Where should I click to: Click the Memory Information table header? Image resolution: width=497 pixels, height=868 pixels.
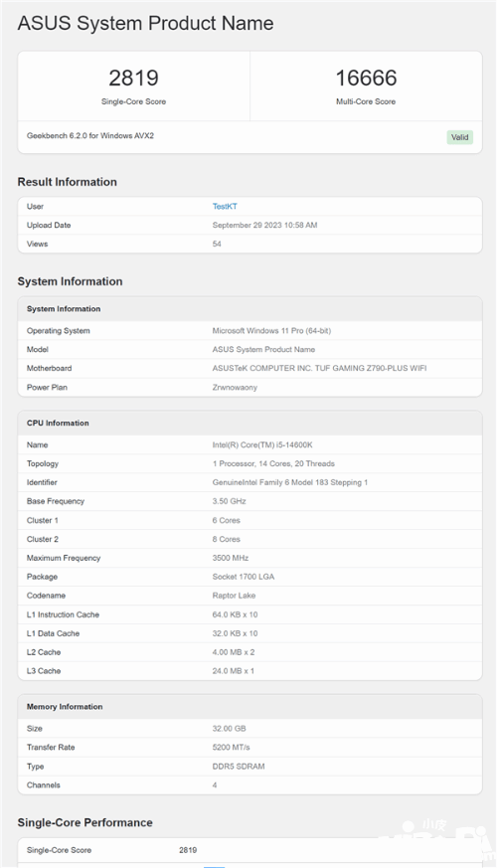(x=249, y=707)
